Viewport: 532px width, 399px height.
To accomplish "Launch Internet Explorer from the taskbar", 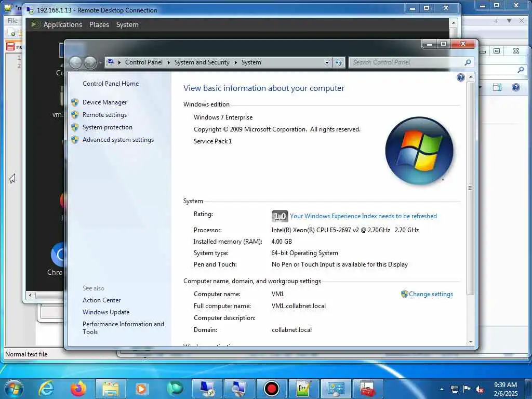I will [46, 389].
